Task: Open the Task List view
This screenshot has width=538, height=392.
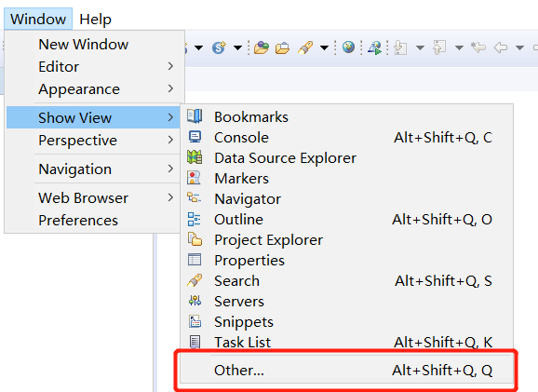Action: tap(346, 342)
